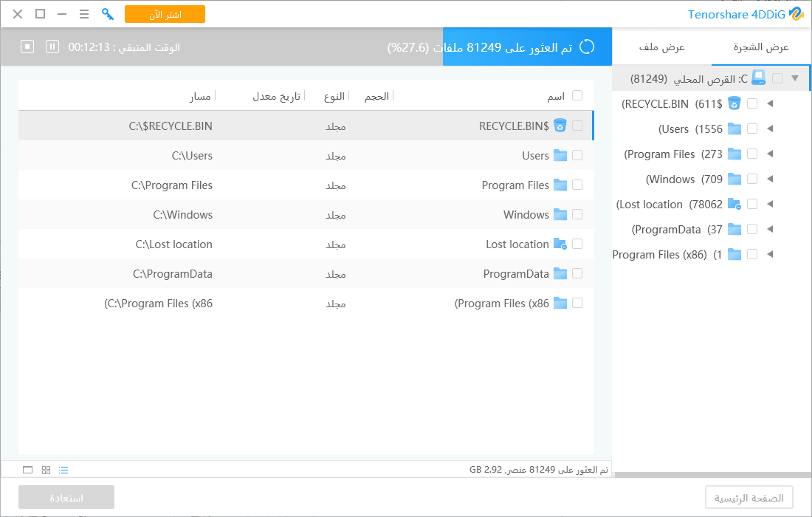This screenshot has width=812, height=517.
Task: Click the Recover button (استعادة)
Action: tap(66, 497)
